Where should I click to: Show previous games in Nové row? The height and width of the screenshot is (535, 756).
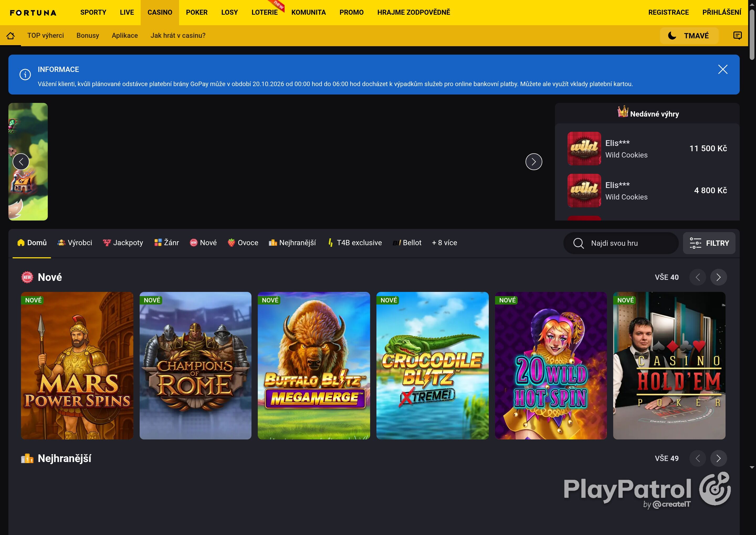click(x=697, y=277)
